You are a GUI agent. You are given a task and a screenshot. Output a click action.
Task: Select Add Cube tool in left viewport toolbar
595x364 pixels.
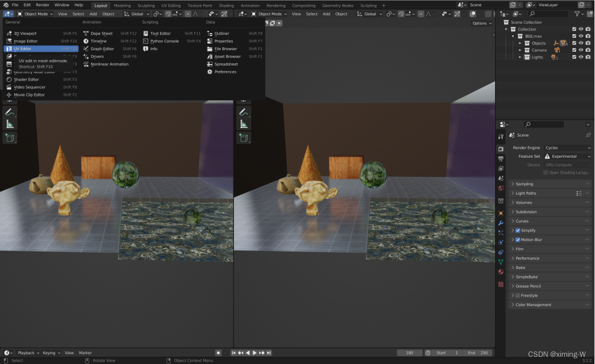[10, 138]
